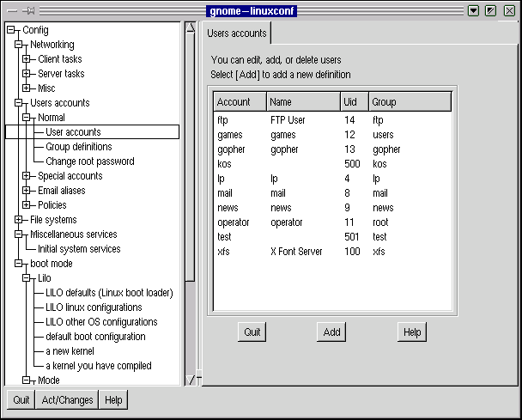Expand the Client tasks tree node
This screenshot has height=420, width=522.
(27, 59)
